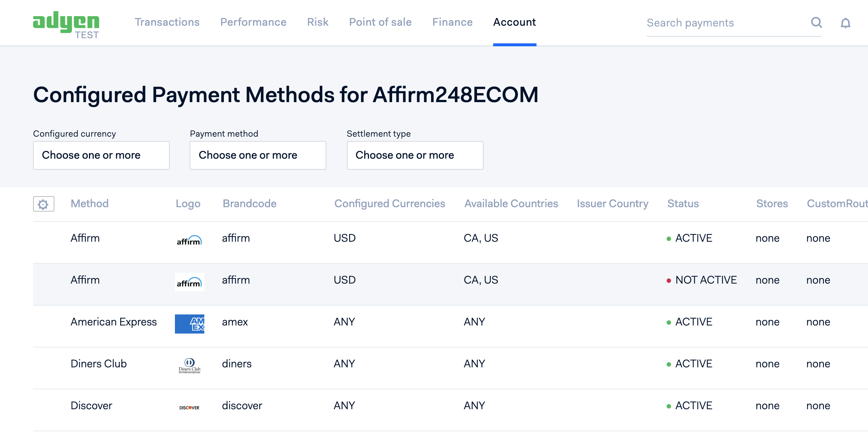Open the notifications bell

(x=845, y=23)
